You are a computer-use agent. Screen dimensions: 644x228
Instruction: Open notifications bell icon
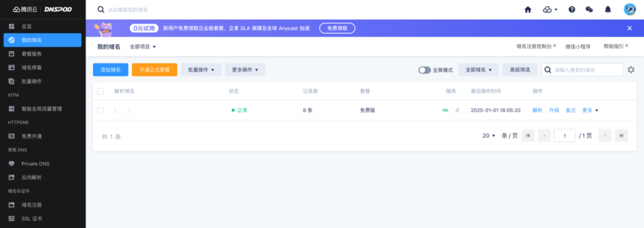click(608, 9)
